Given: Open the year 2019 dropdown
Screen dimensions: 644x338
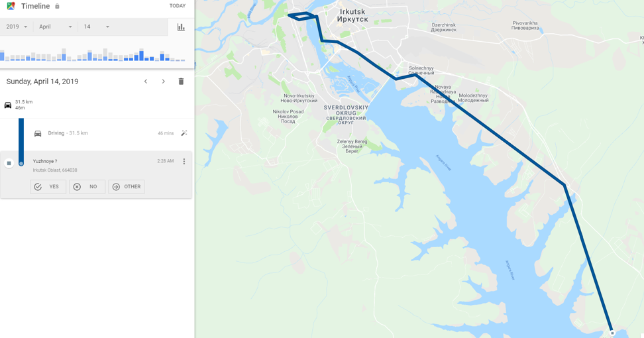Looking at the screenshot, I should click(x=17, y=27).
